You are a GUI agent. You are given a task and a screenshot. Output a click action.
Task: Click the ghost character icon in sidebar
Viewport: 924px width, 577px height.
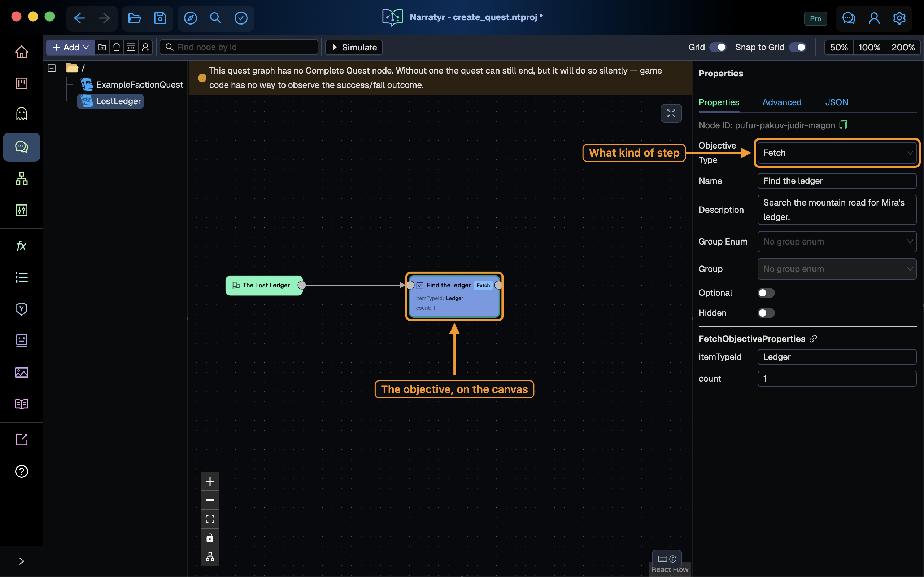[x=21, y=114]
